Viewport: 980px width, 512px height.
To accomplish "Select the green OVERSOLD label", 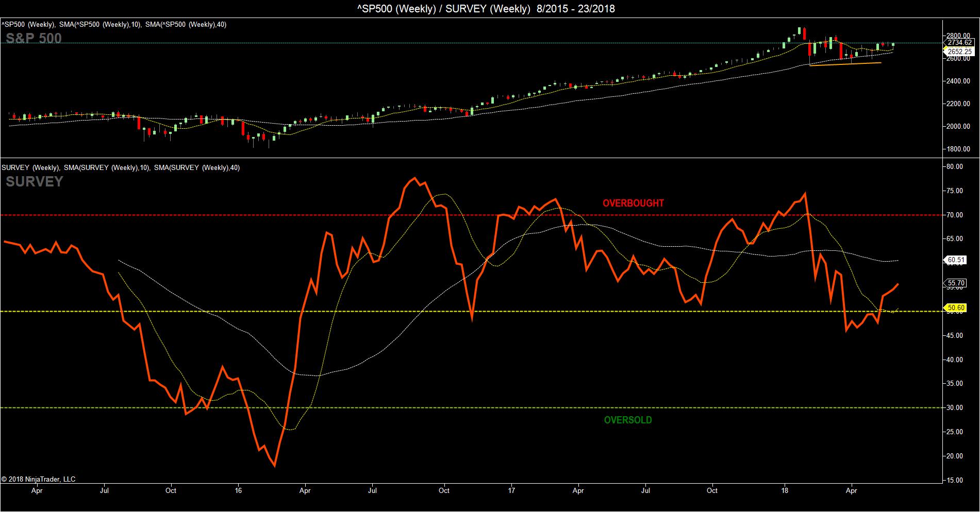I will pyautogui.click(x=628, y=420).
